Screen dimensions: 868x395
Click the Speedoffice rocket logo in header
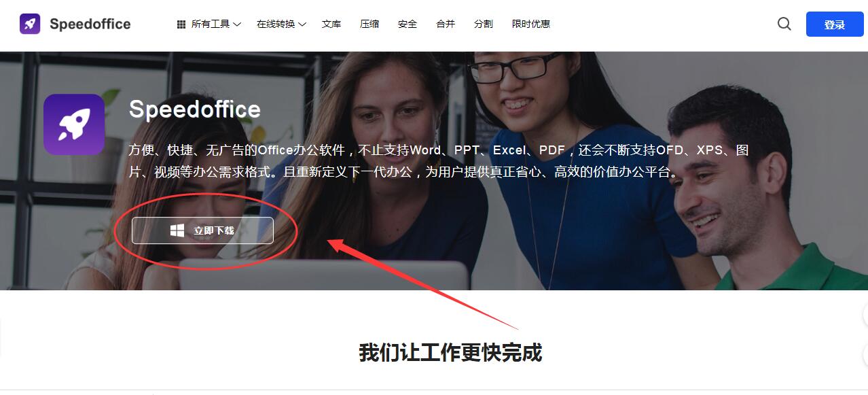30,24
